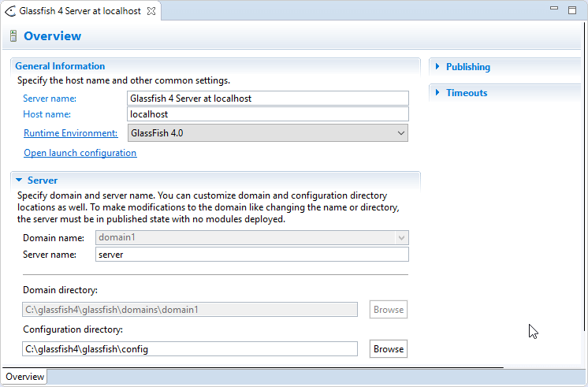Image resolution: width=588 pixels, height=387 pixels.
Task: Close the Glassfish 4 Server at localhost tab
Action: coord(151,11)
